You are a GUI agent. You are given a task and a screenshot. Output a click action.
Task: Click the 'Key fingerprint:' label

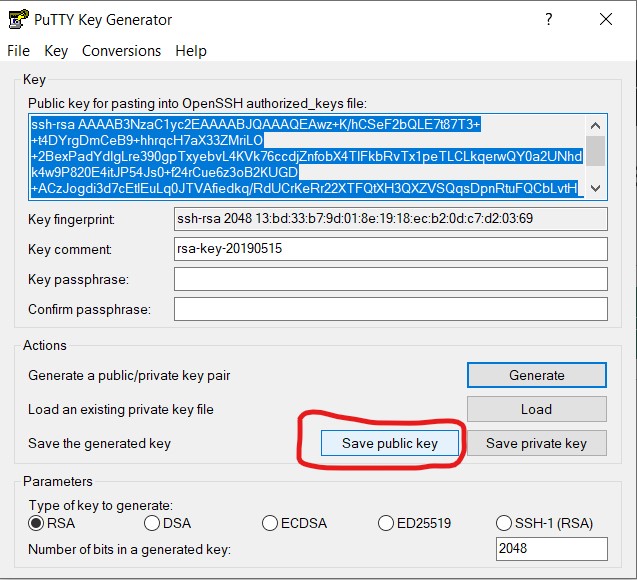71,220
